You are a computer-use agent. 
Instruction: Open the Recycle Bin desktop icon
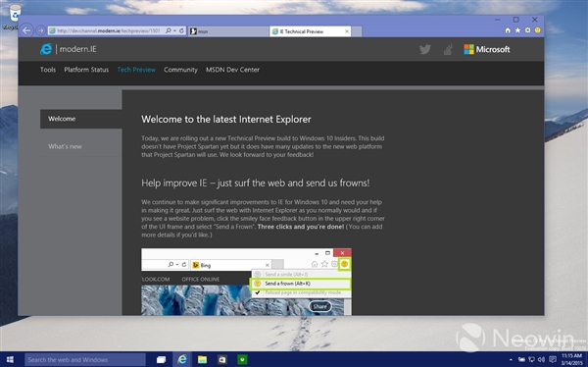14,17
